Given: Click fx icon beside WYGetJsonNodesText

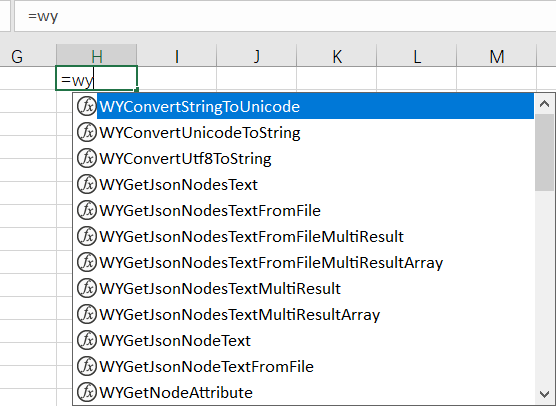Looking at the screenshot, I should (87, 184).
